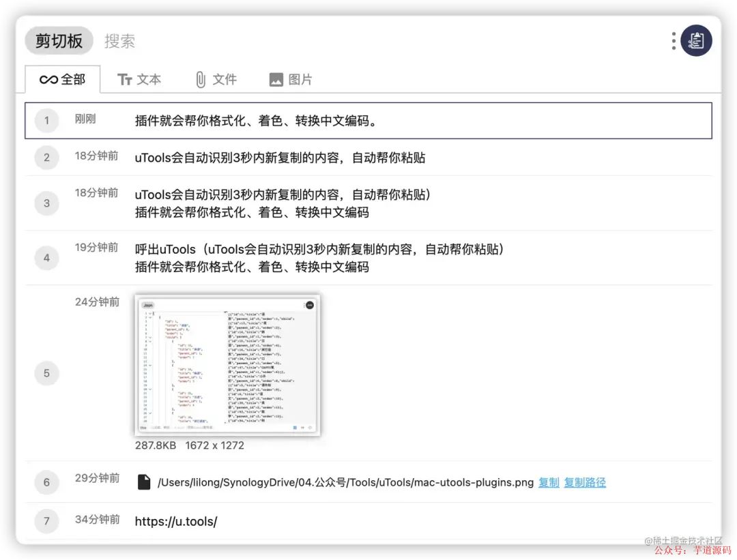Click the 24分钟前 timestamp
Viewport: 737px width, 560px height.
(x=98, y=301)
